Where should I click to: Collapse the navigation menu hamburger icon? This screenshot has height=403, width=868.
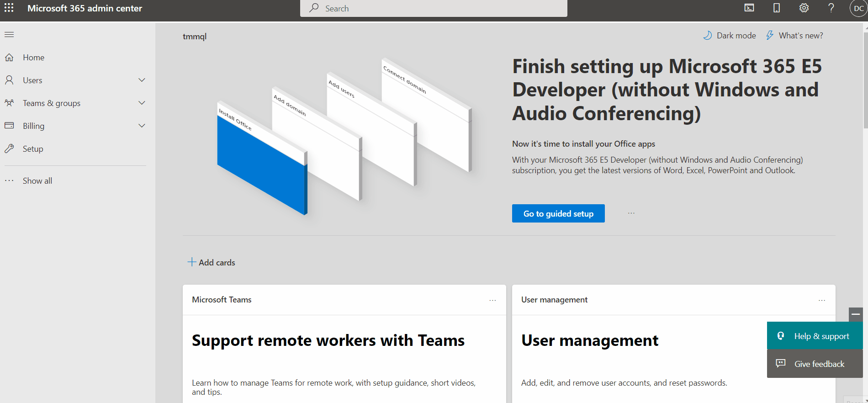pos(9,35)
